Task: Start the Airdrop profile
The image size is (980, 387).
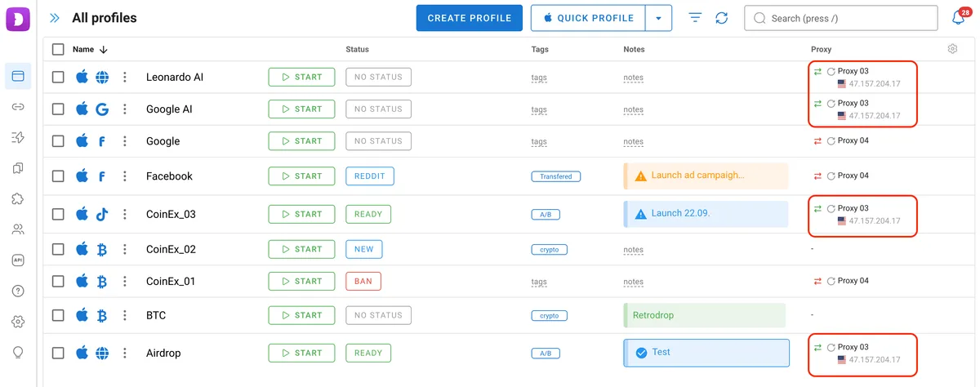Action: pos(301,353)
